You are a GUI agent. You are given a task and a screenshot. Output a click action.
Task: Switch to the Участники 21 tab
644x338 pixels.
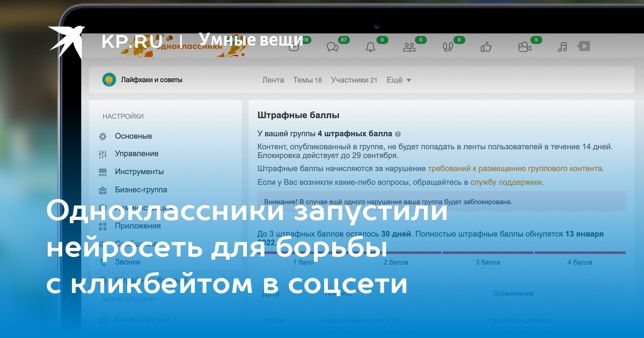[x=354, y=80]
